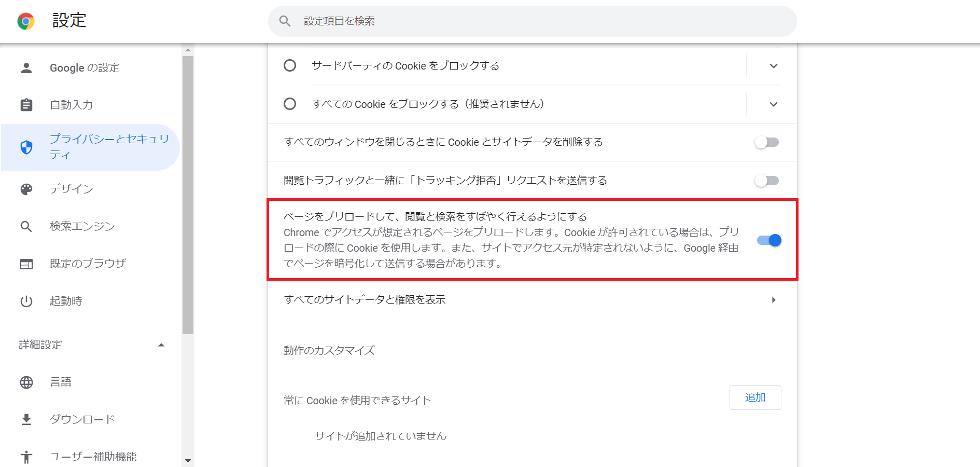Select the デザイン palette icon
Image resolution: width=980 pixels, height=467 pixels.
[26, 189]
